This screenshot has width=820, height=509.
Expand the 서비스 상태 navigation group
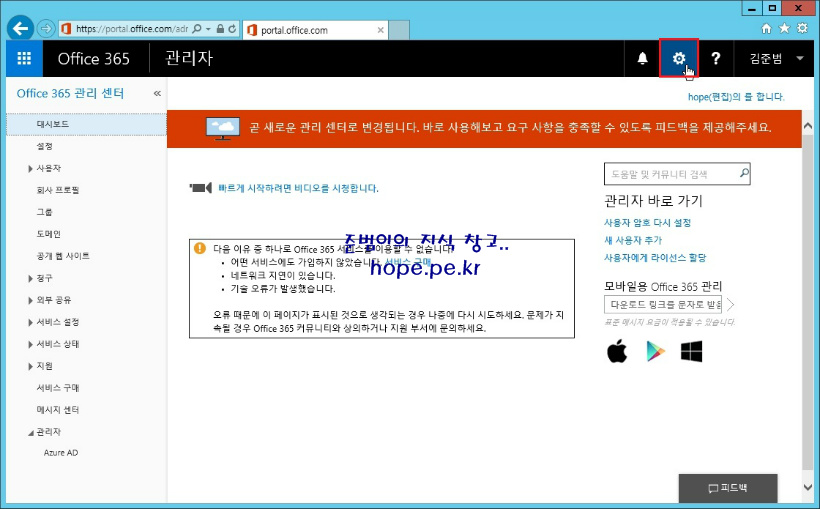[30, 344]
